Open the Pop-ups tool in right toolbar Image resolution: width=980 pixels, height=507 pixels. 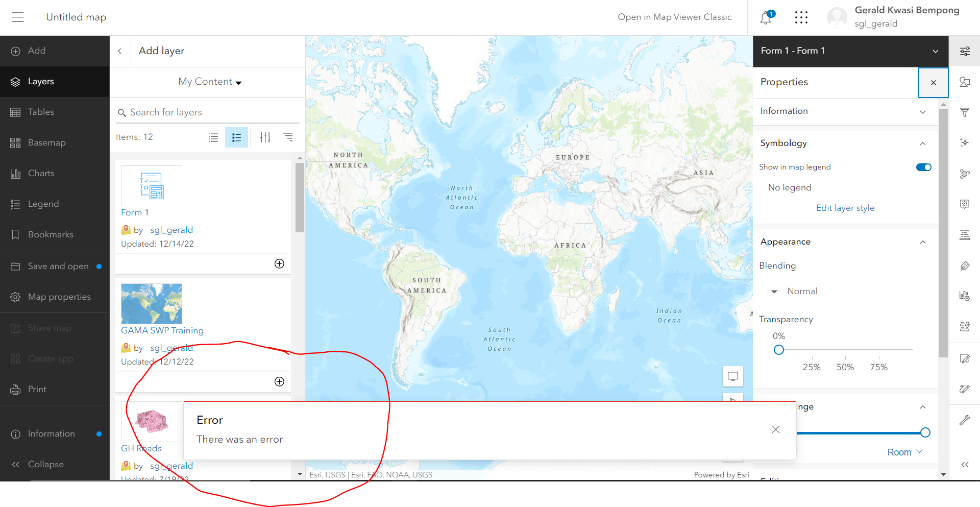(x=965, y=204)
